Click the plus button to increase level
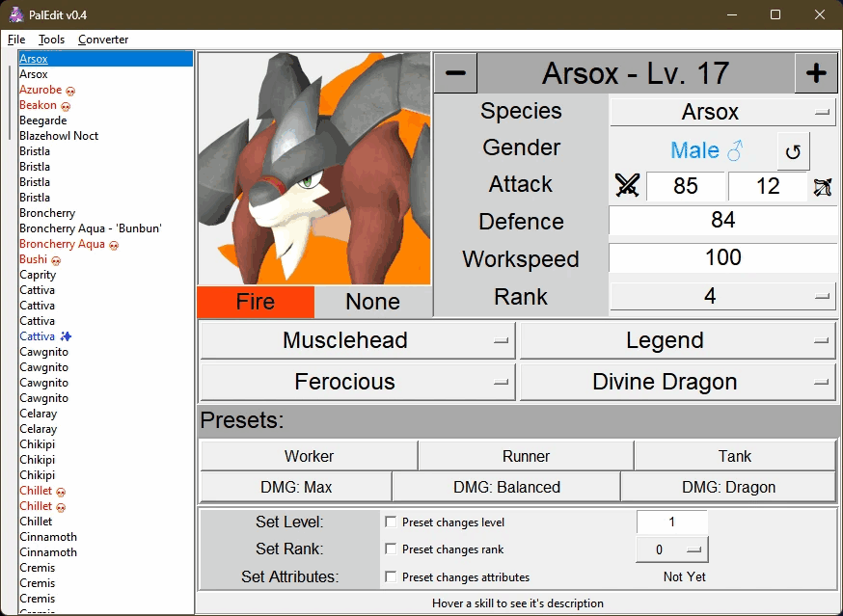The height and width of the screenshot is (616, 843). (816, 73)
